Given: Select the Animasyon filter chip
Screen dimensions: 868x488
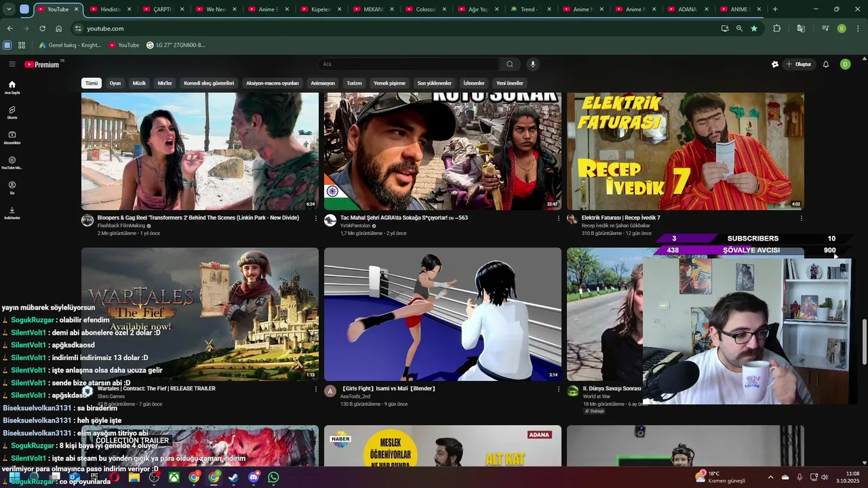Looking at the screenshot, I should (323, 83).
